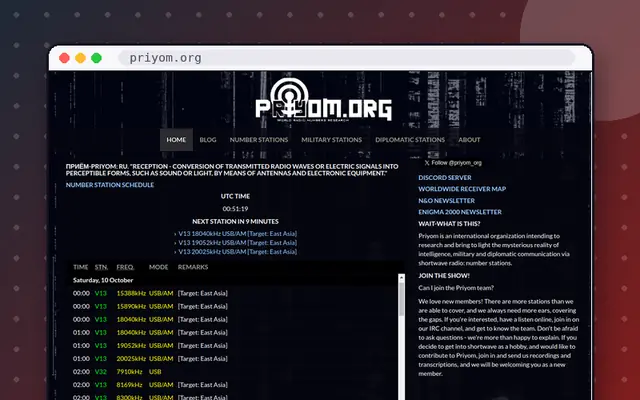Viewport: 640px width, 400px height.
Task: Select the 19052kHz entry in 01:00 row
Action: (x=131, y=345)
